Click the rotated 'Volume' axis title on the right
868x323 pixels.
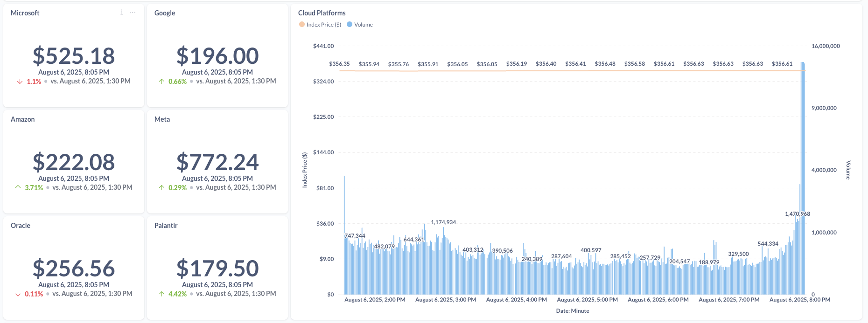pyautogui.click(x=848, y=170)
